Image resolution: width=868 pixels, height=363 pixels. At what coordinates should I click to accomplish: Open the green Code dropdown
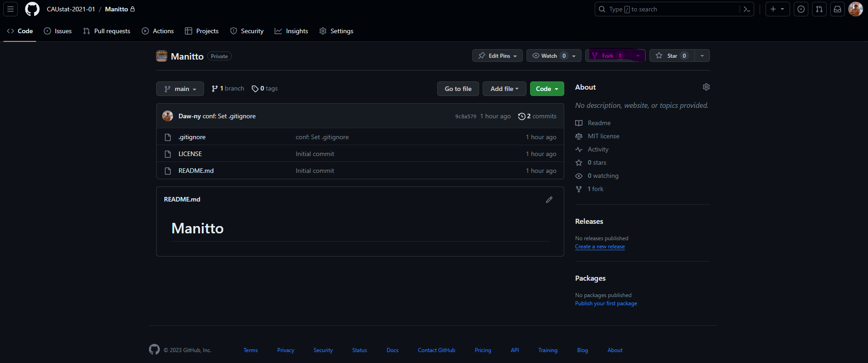[x=547, y=89]
